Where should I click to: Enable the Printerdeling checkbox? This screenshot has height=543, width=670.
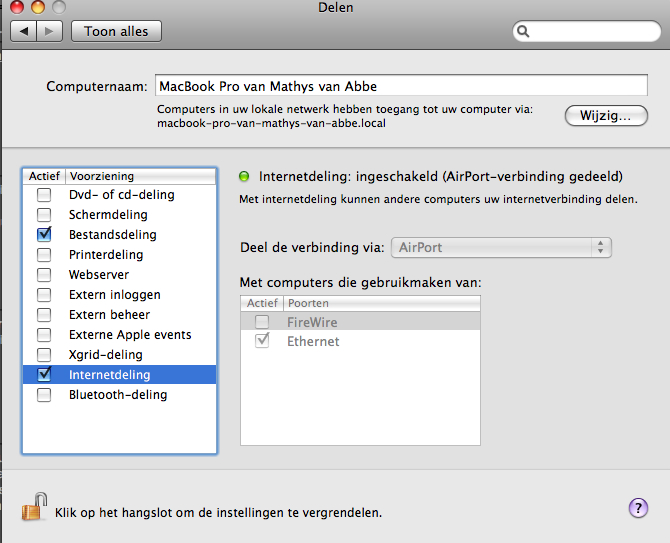tap(44, 255)
